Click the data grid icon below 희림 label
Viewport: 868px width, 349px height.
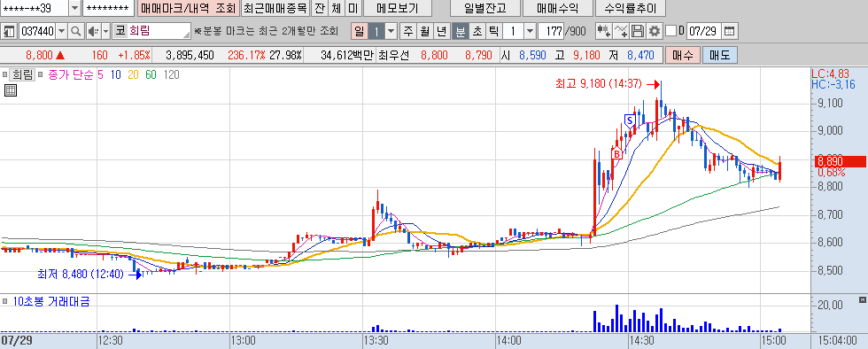point(10,91)
